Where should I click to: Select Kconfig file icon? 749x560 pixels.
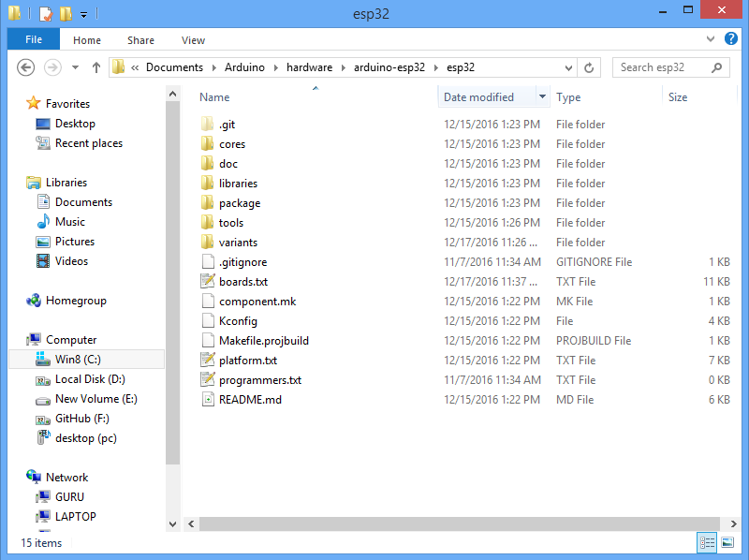pyautogui.click(x=208, y=320)
